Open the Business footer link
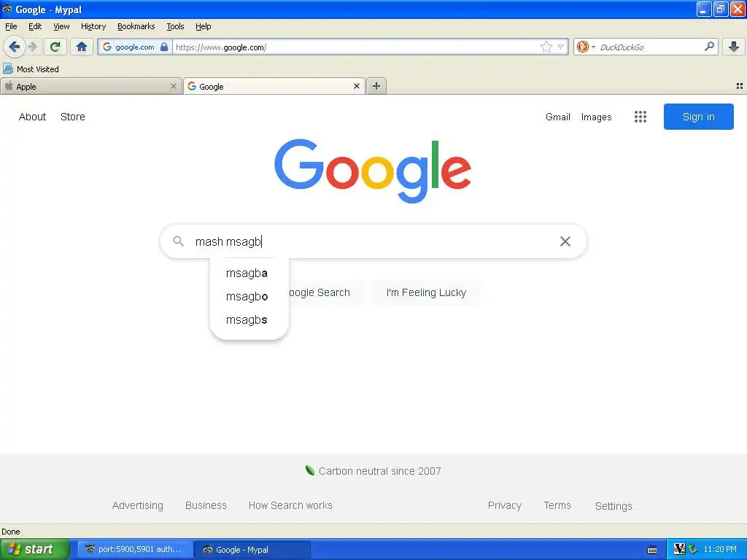Viewport: 747px width, 560px height. coord(206,505)
